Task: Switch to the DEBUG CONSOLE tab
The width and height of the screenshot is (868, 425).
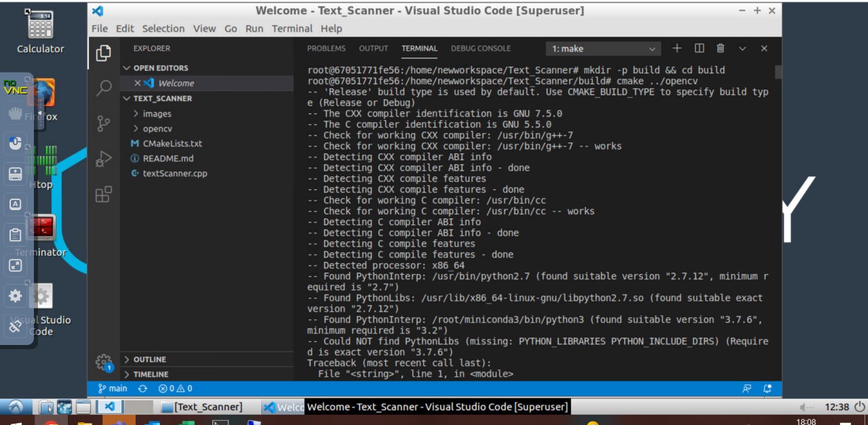Action: point(481,48)
